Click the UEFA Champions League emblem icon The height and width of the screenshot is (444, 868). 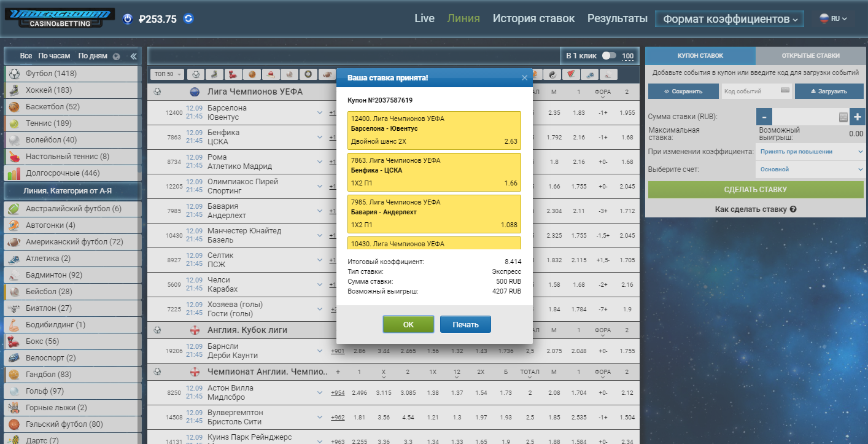coord(195,92)
